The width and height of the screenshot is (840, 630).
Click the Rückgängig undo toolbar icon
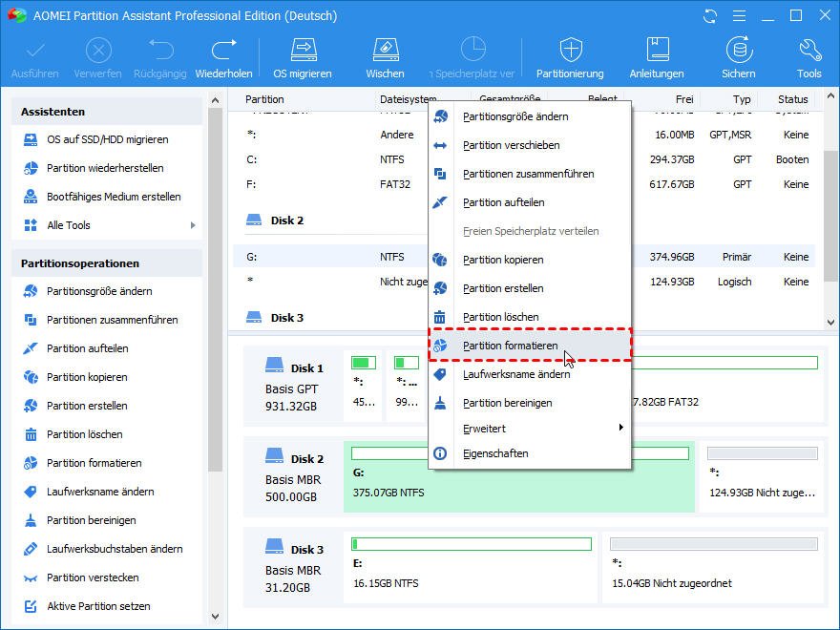coord(160,58)
